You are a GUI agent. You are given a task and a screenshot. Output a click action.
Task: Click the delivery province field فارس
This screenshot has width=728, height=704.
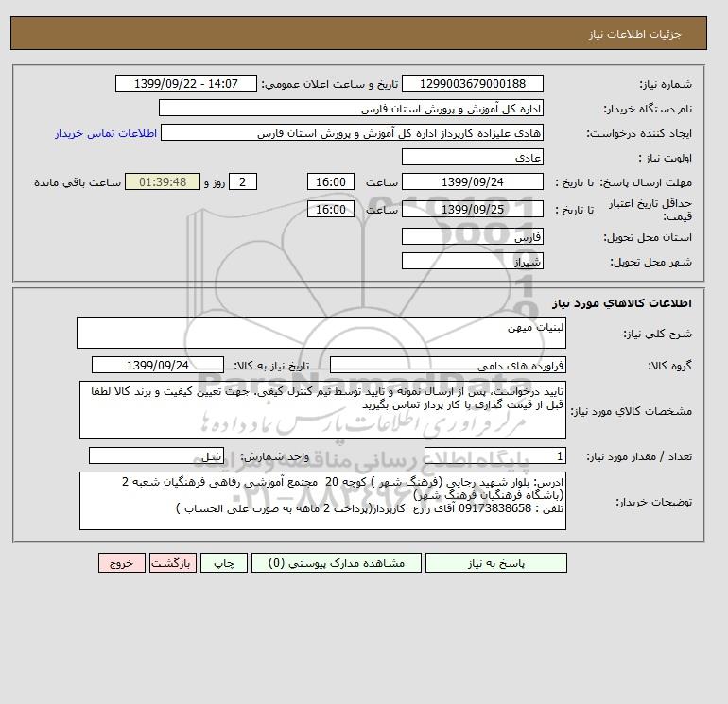pyautogui.click(x=472, y=236)
